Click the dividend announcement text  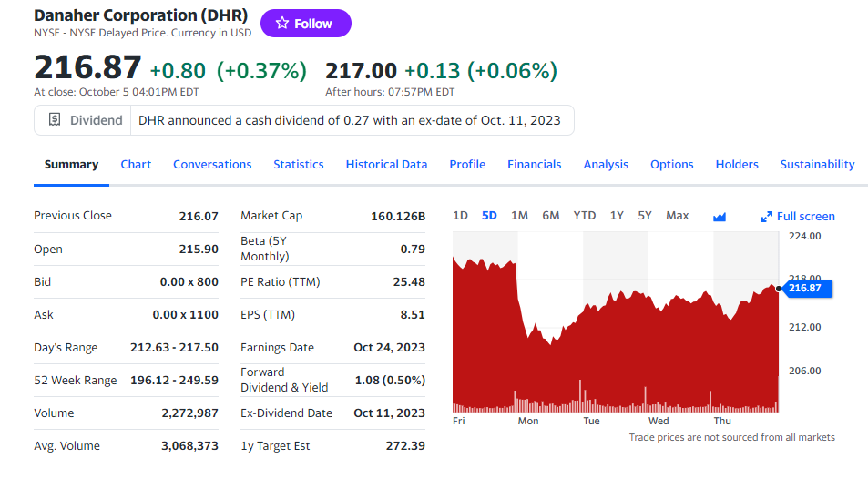click(350, 120)
